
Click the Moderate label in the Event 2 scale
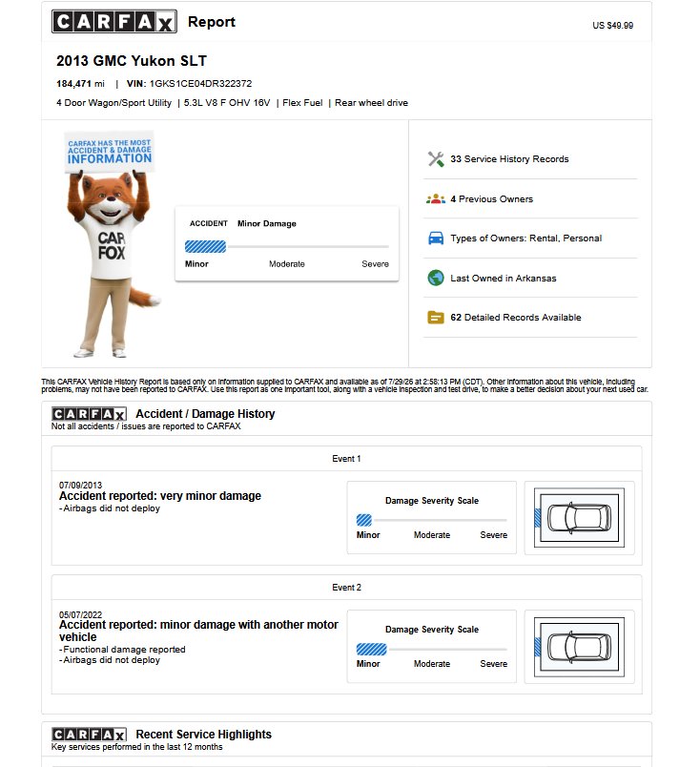[x=431, y=664]
